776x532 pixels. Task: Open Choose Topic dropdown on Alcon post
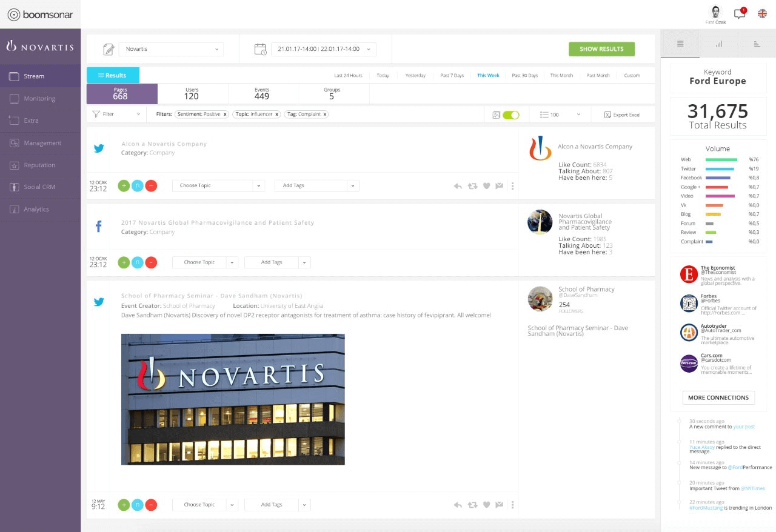point(218,186)
